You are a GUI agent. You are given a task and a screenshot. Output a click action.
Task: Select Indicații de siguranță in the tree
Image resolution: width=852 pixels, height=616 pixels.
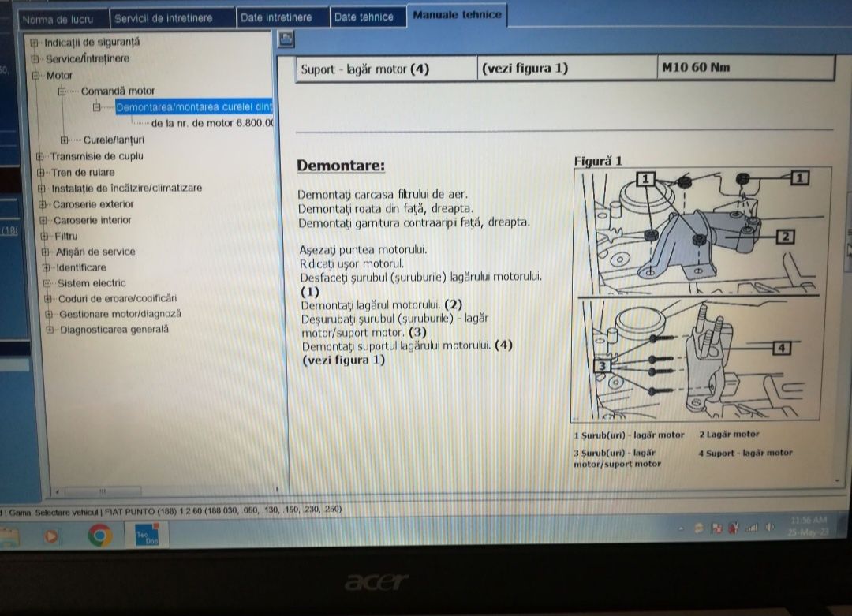pyautogui.click(x=92, y=42)
